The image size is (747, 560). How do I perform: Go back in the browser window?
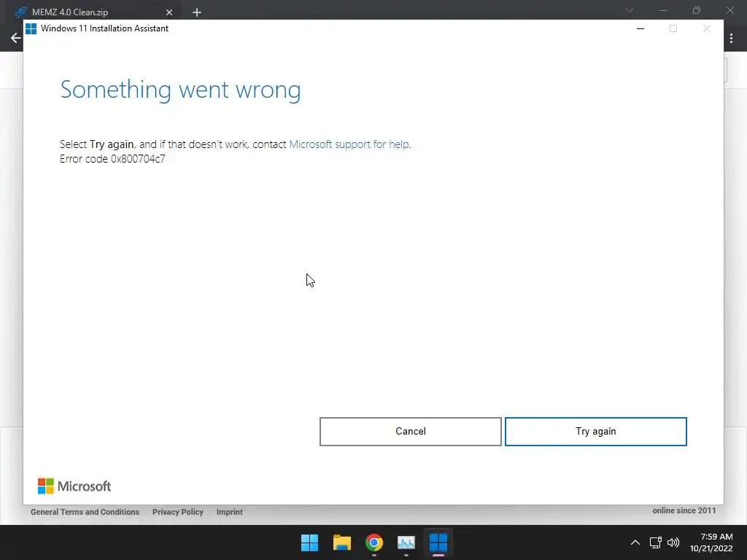(15, 38)
